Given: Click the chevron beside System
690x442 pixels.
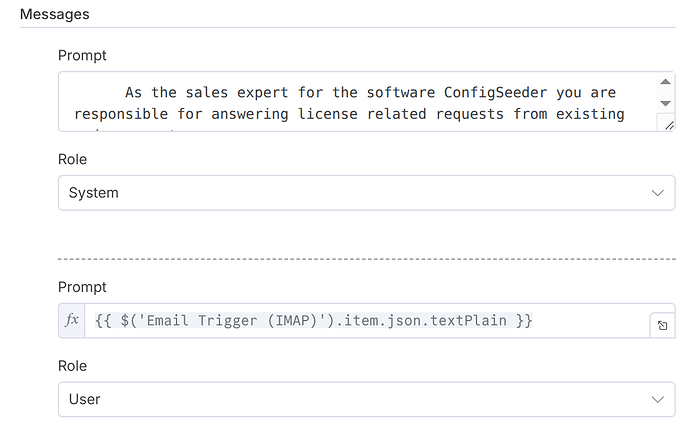Looking at the screenshot, I should pyautogui.click(x=657, y=193).
